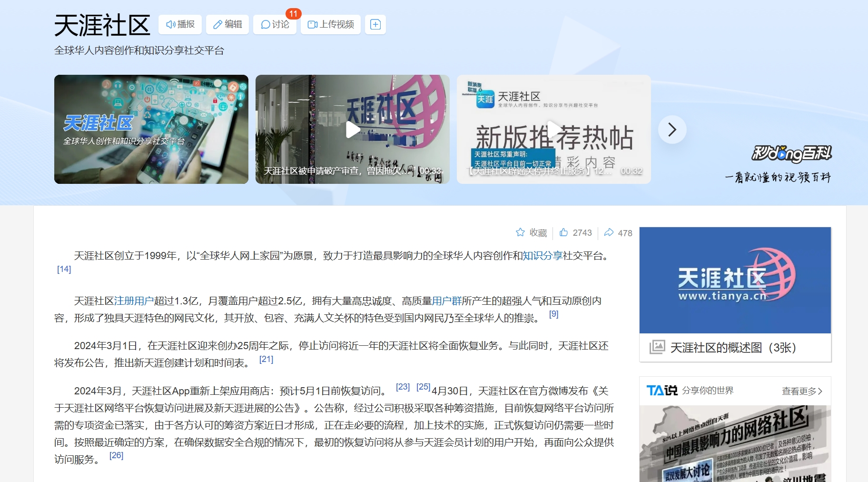Open citation reference [25]

[x=423, y=387]
